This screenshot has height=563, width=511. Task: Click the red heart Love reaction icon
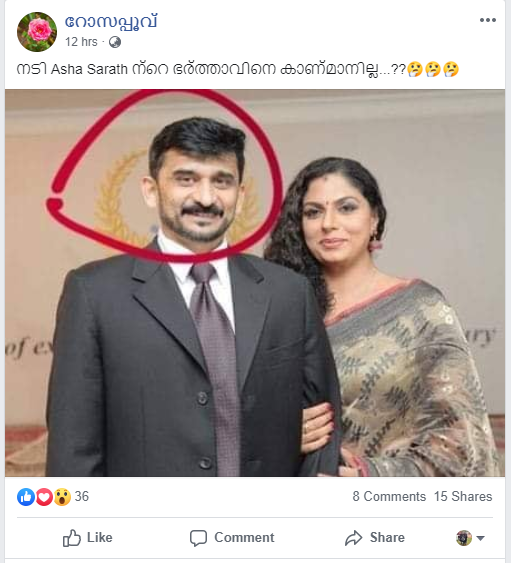(44, 497)
